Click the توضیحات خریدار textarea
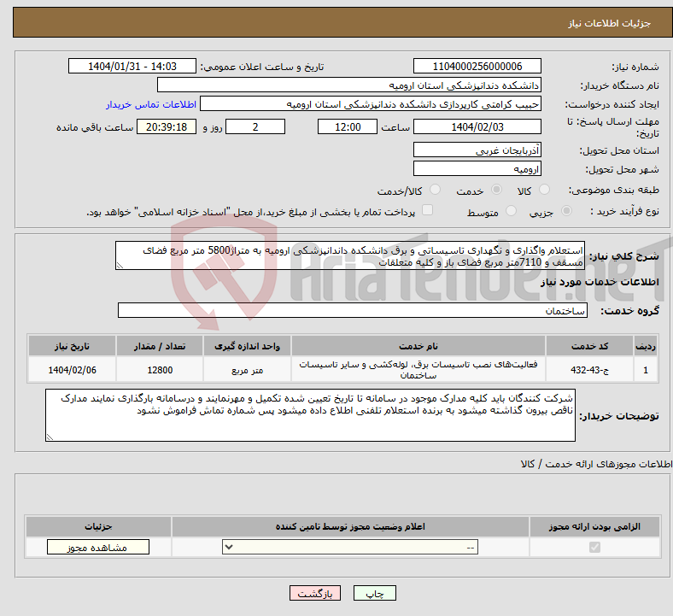 tap(310, 415)
